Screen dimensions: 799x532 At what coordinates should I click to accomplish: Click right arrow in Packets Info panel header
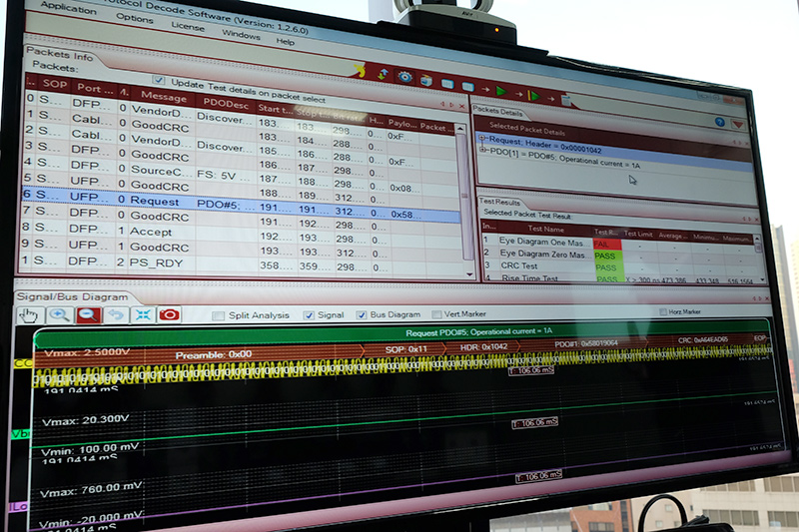(451, 105)
